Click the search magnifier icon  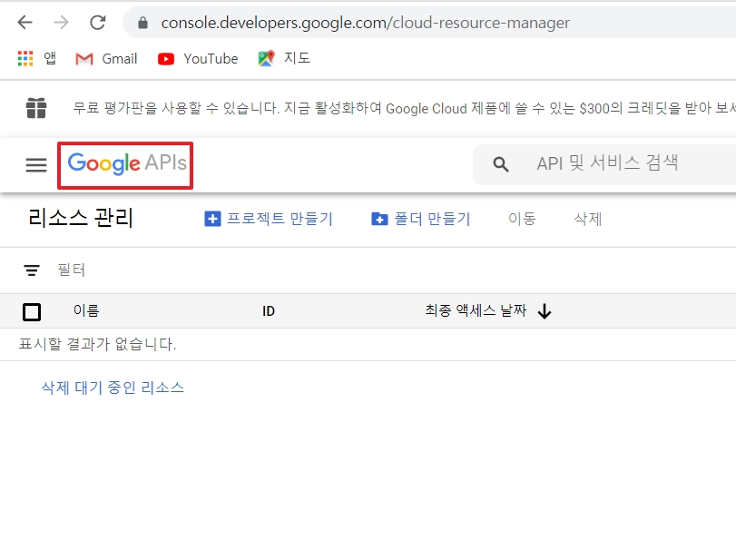click(x=501, y=164)
